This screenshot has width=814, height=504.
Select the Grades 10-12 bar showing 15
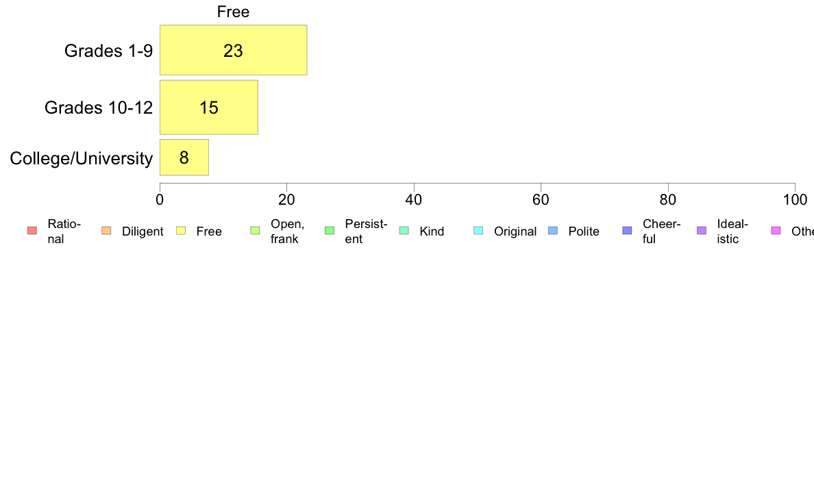(x=209, y=107)
